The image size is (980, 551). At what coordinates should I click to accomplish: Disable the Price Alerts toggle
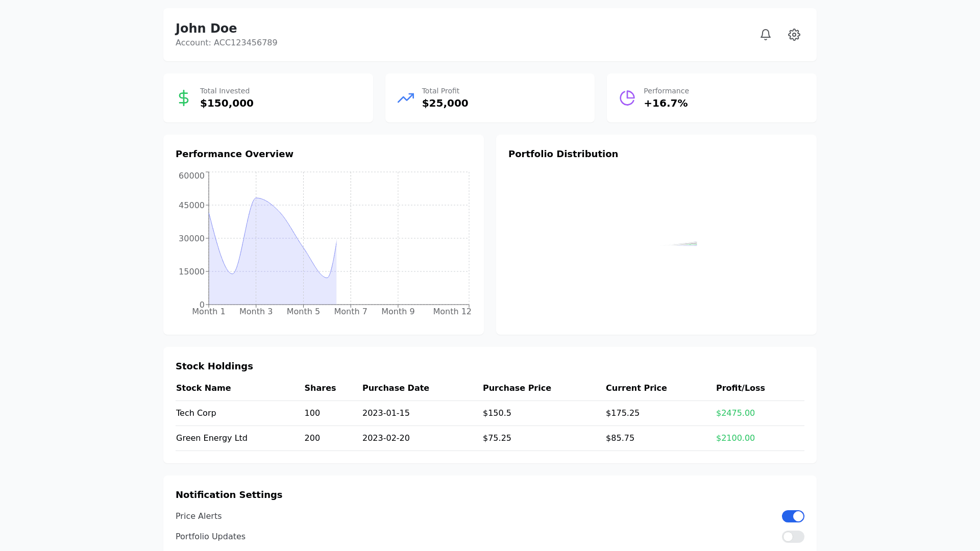793,516
